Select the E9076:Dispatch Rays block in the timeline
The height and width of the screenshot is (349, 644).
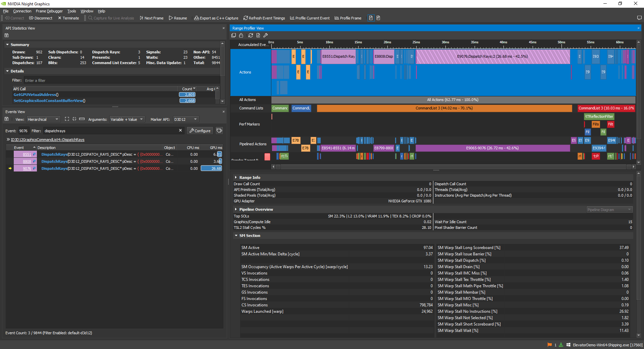pos(493,56)
